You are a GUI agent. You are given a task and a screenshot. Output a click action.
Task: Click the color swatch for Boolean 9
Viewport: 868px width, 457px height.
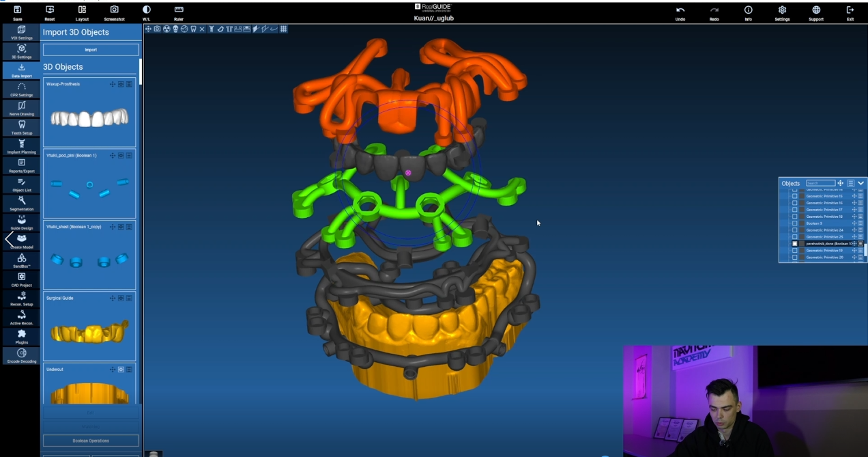pyautogui.click(x=802, y=223)
